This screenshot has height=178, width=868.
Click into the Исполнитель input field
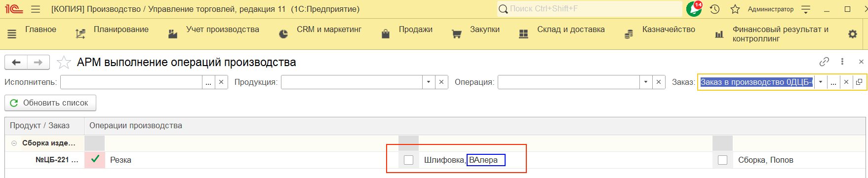coord(131,82)
